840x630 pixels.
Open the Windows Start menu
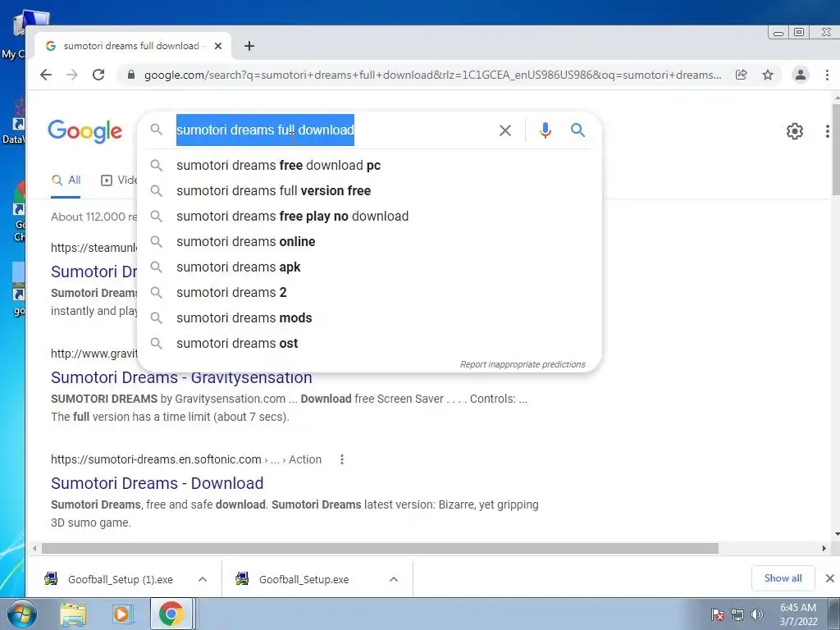click(21, 614)
